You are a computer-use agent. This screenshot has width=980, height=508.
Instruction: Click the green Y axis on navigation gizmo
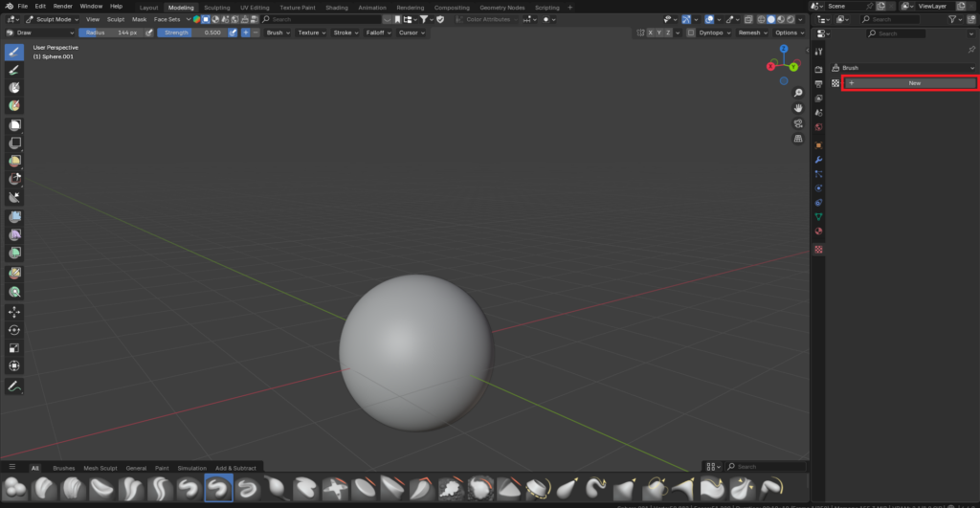[x=793, y=67]
